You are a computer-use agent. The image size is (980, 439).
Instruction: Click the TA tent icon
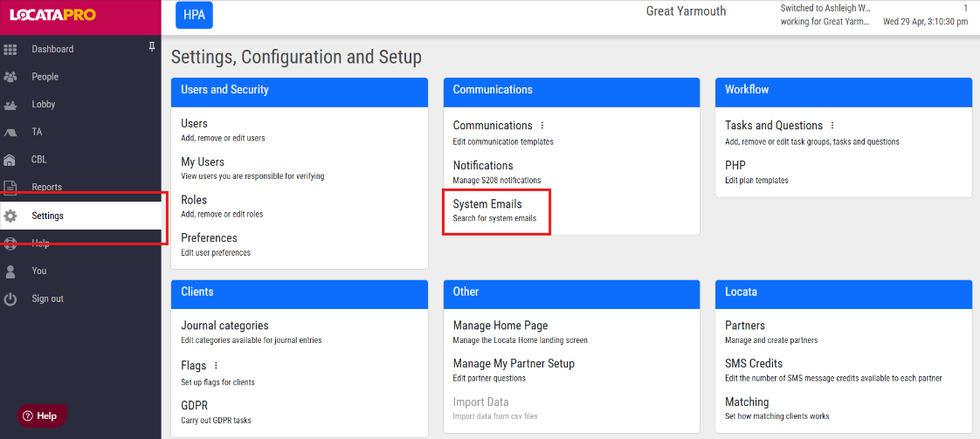coord(10,133)
